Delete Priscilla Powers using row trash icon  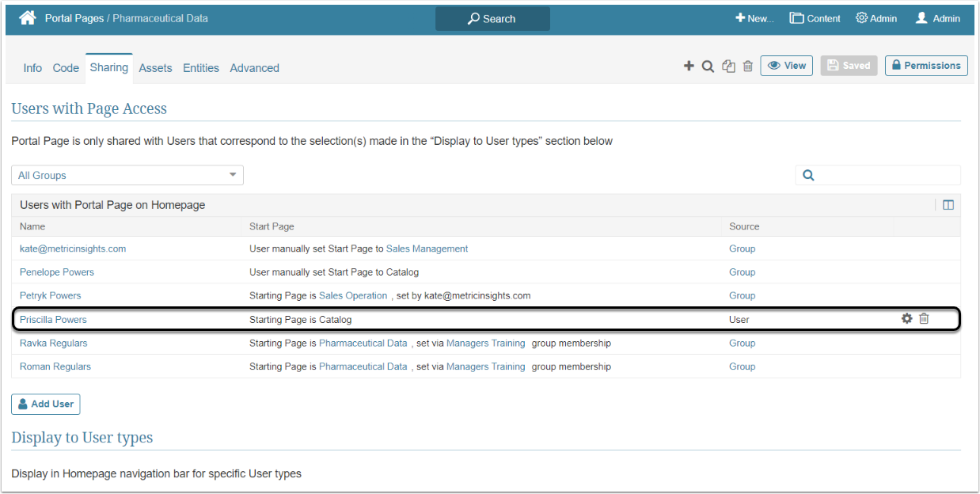924,319
